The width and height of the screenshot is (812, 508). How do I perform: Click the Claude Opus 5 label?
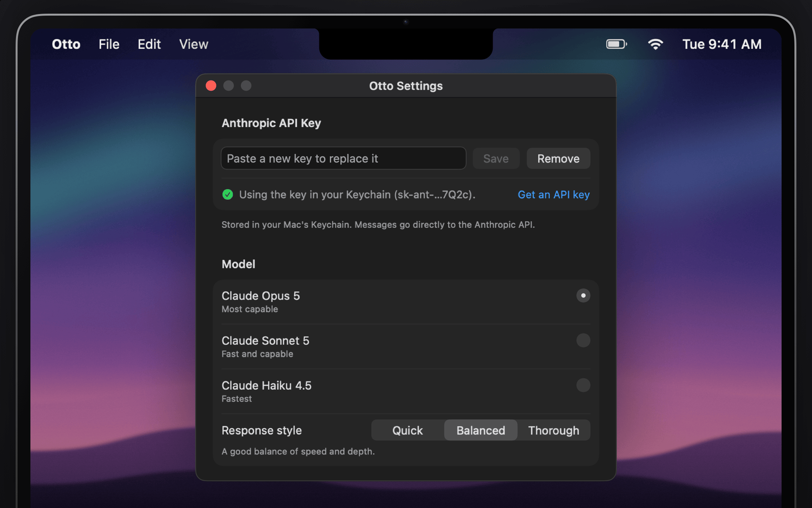tap(261, 296)
